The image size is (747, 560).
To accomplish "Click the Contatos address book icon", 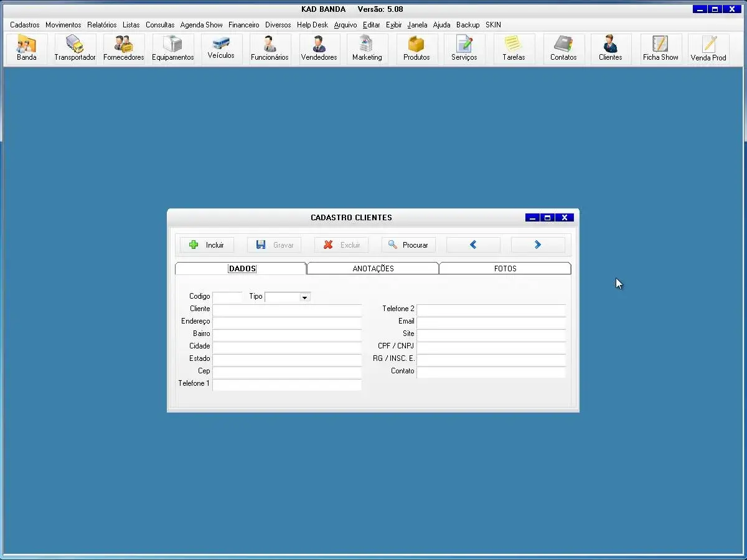I will (563, 49).
